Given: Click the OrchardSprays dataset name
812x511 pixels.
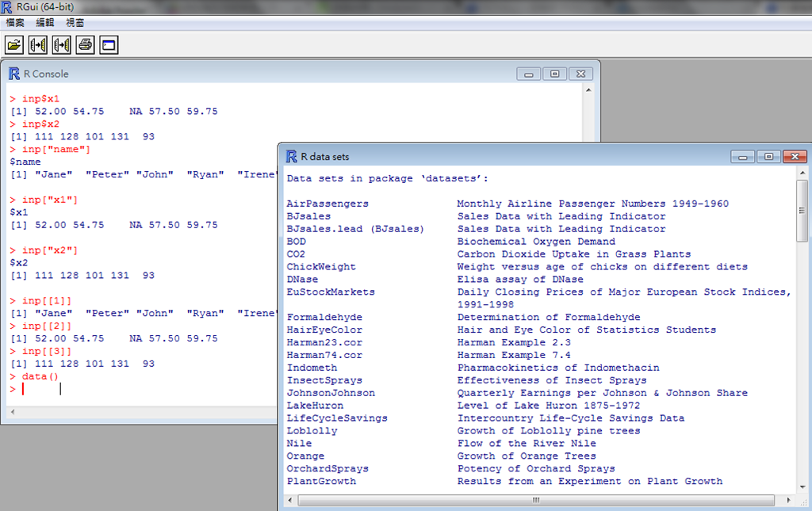Looking at the screenshot, I should pyautogui.click(x=327, y=468).
